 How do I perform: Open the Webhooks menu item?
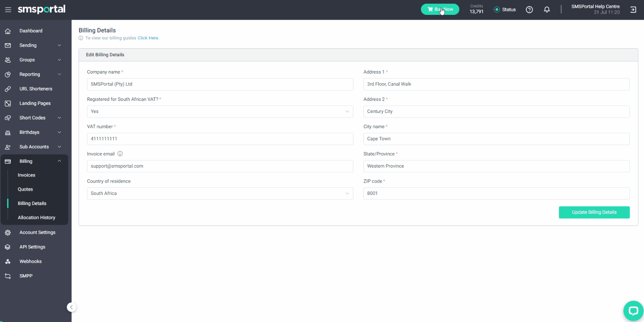point(31,261)
